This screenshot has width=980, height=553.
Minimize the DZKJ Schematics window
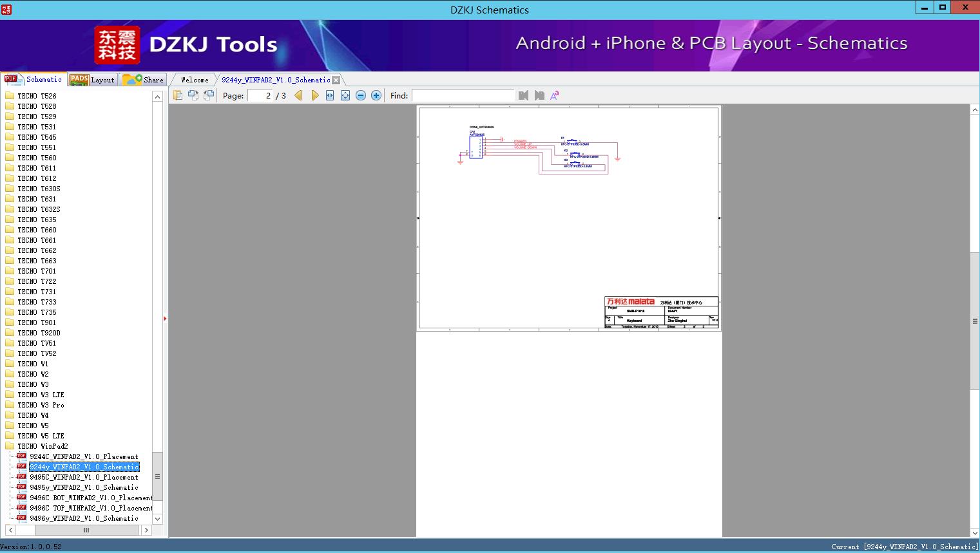tap(925, 8)
